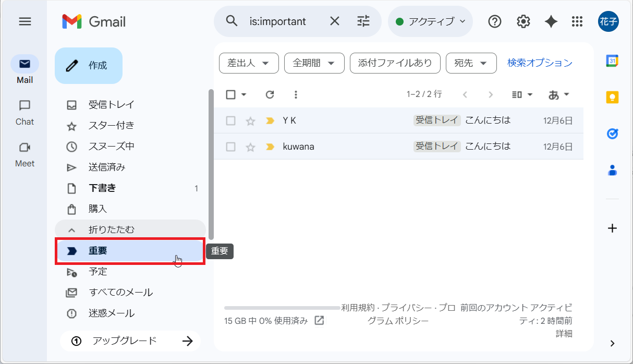Open the アクティブ status dropdown

(430, 21)
